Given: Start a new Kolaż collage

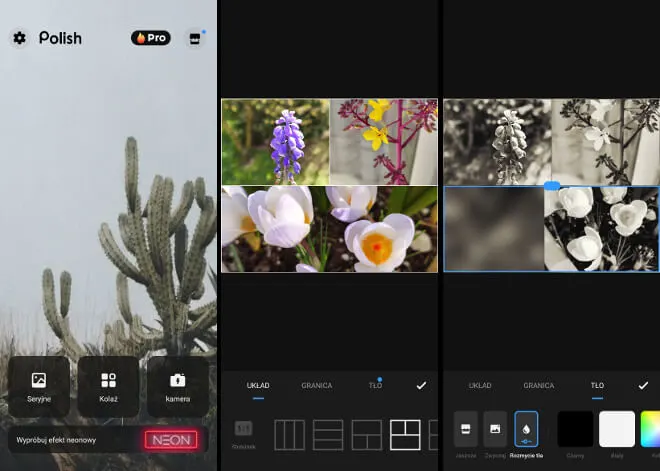Looking at the screenshot, I should (108, 386).
